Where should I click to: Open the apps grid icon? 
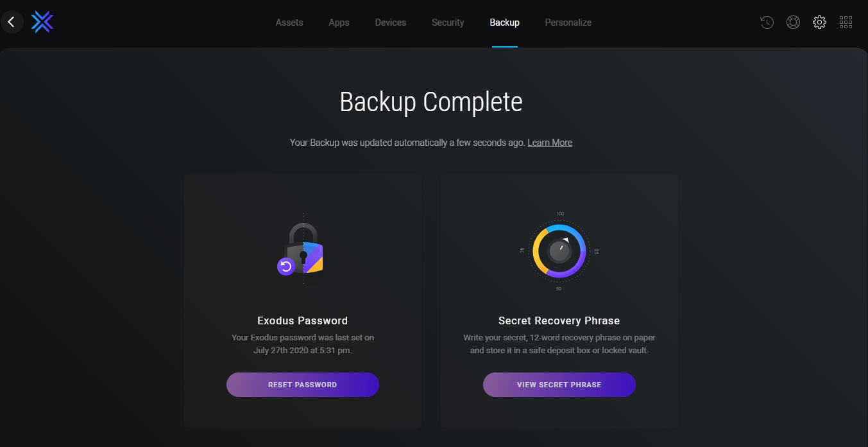pyautogui.click(x=846, y=22)
